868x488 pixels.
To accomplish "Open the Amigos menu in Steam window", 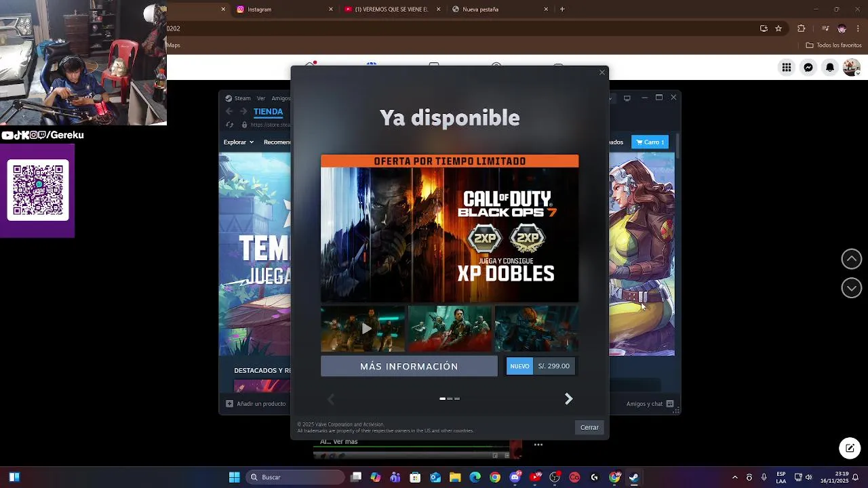I will tap(280, 98).
